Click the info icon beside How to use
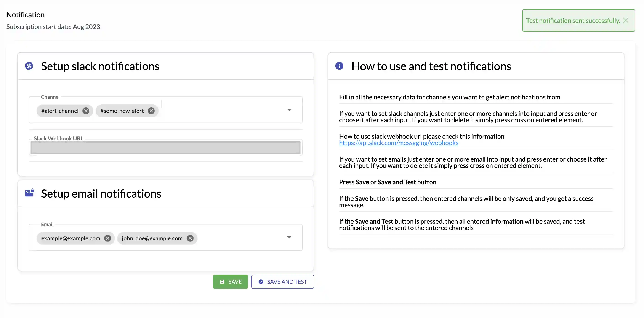Viewport: 644px width, 318px height. (x=339, y=66)
